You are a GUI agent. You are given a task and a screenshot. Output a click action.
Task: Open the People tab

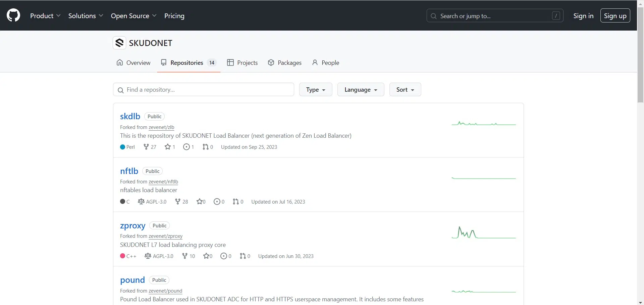pos(326,63)
